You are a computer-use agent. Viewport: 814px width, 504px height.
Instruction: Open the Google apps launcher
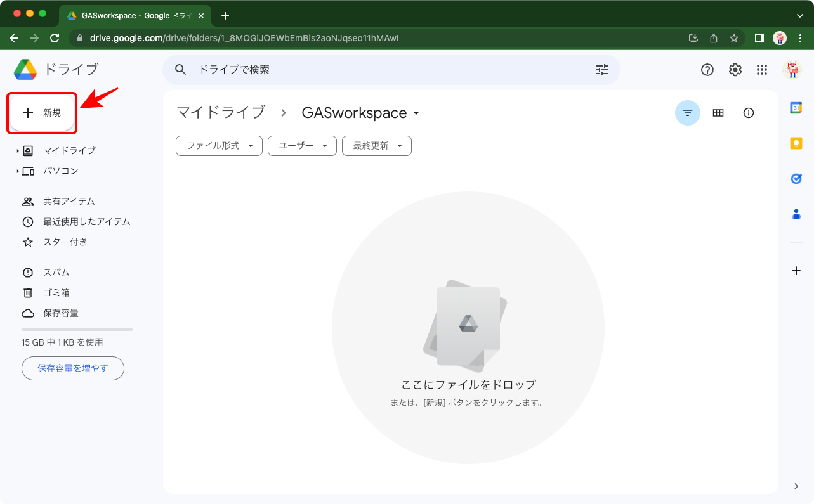point(761,70)
